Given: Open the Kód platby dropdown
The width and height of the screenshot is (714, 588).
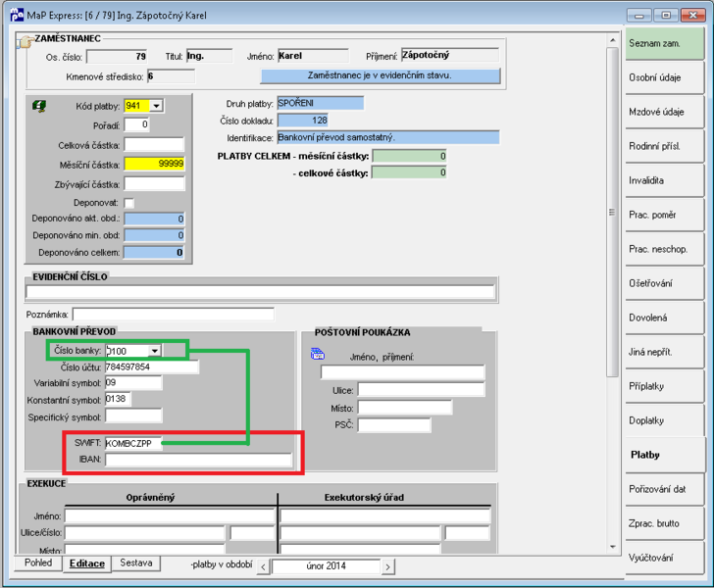Looking at the screenshot, I should click(x=156, y=106).
